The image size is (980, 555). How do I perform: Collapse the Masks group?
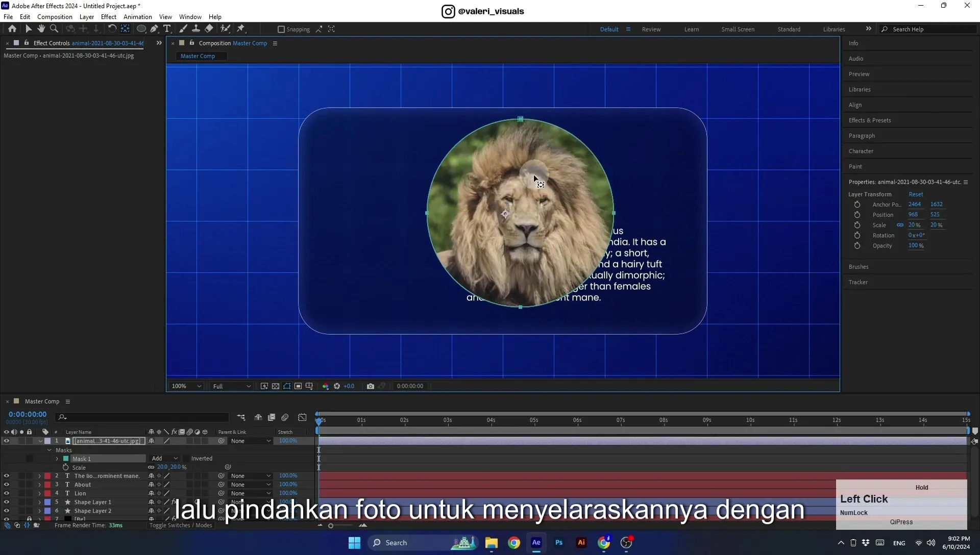(x=50, y=450)
